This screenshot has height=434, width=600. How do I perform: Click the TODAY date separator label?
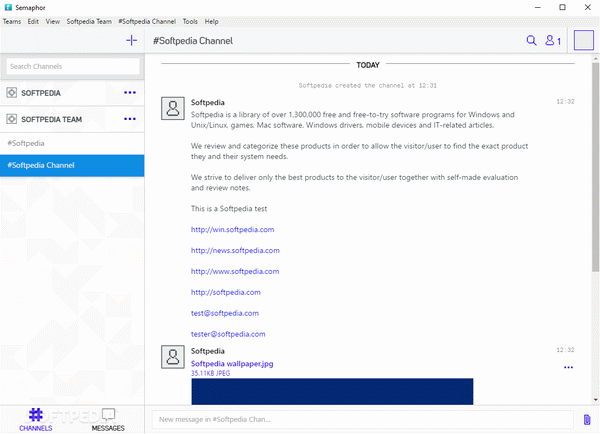point(368,65)
